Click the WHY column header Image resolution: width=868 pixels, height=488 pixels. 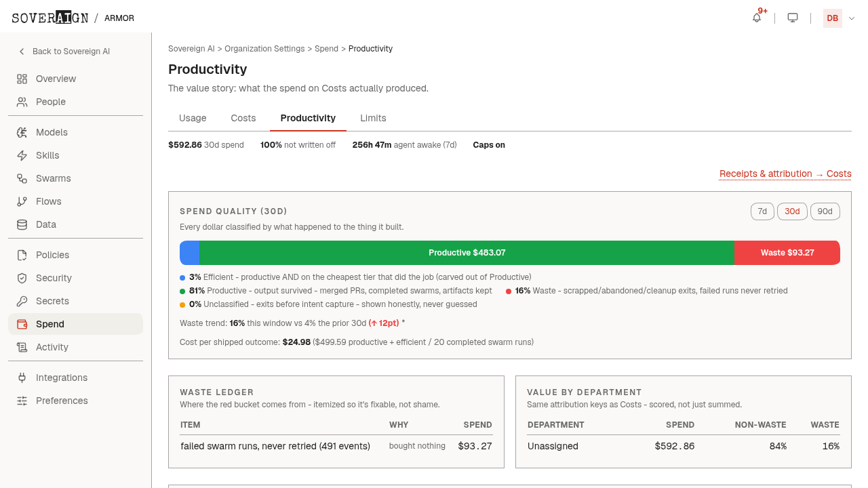(399, 425)
